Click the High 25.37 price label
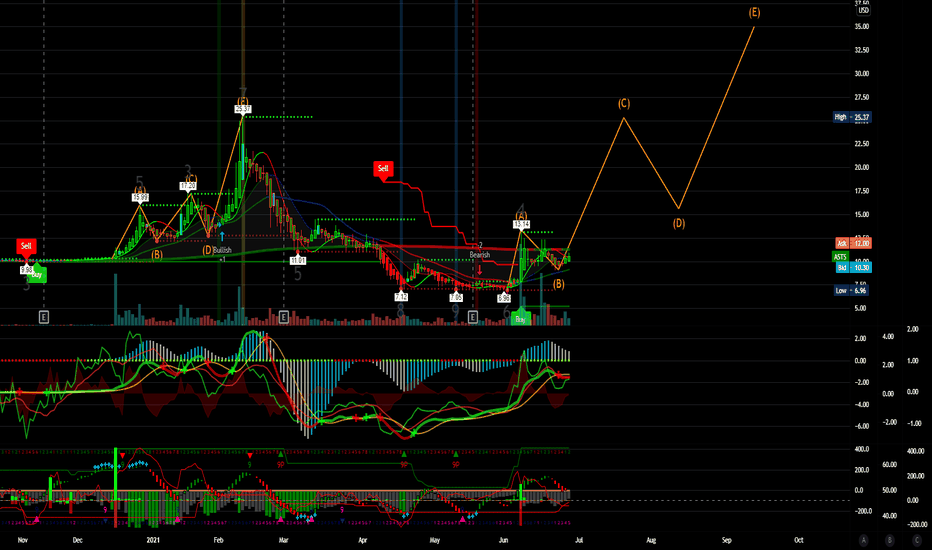This screenshot has height=550, width=932. (x=852, y=117)
